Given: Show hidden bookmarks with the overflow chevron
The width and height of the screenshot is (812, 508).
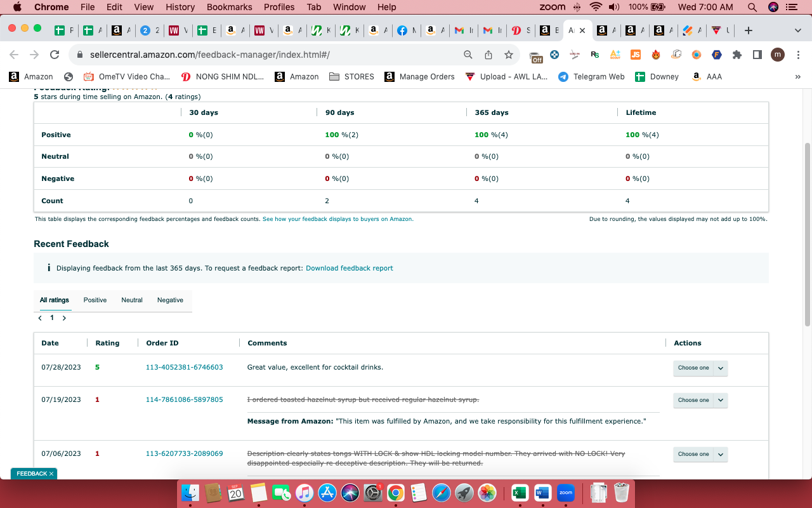Looking at the screenshot, I should [x=797, y=76].
